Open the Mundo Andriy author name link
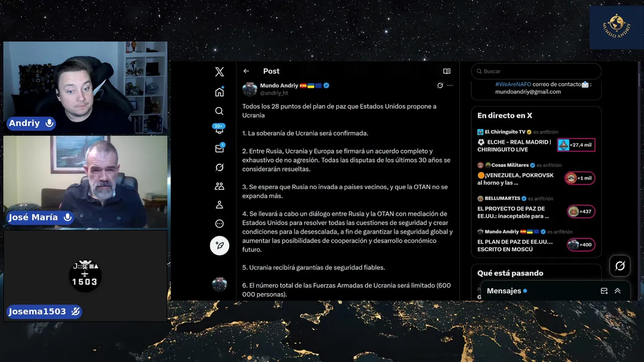This screenshot has height=362, width=644. (x=279, y=85)
